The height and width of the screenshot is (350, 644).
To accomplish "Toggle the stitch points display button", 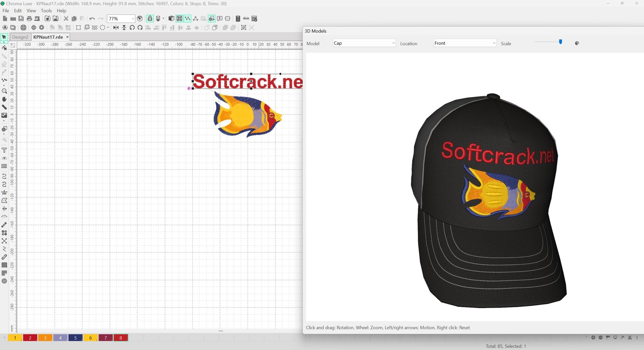I will pyautogui.click(x=187, y=19).
